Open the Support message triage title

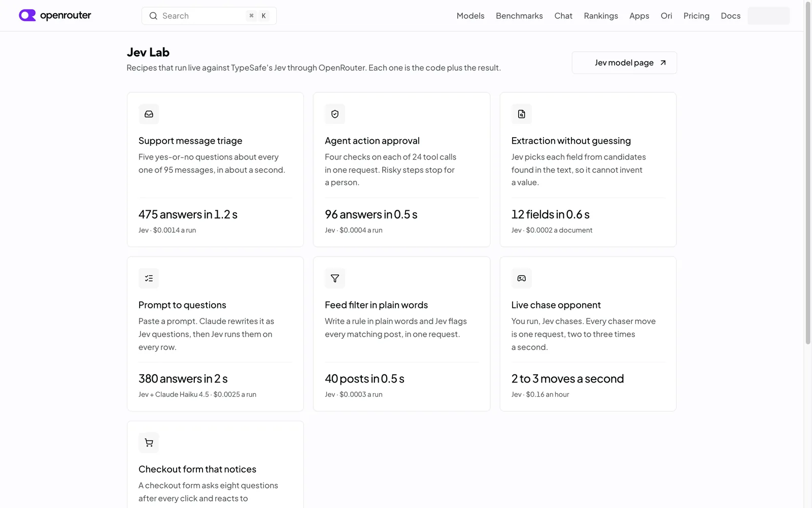point(190,141)
